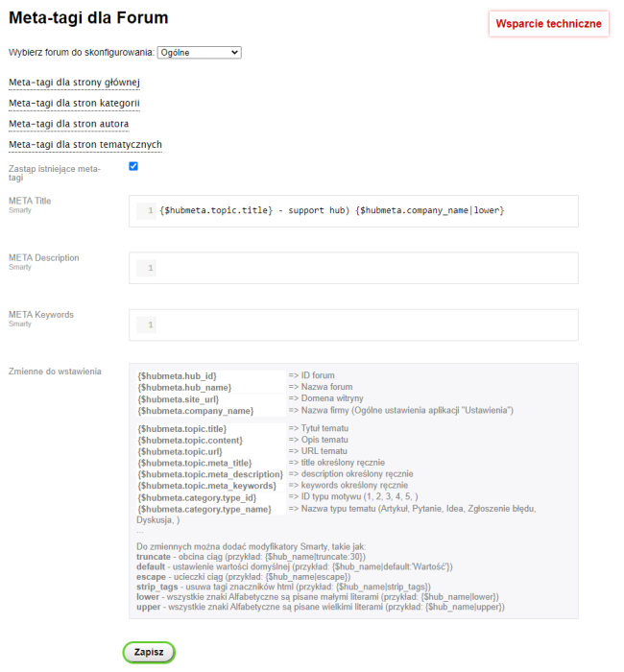Click the {$hubmeta.topic.url} variable
Image resolution: width=624 pixels, height=672 pixels.
tap(180, 451)
